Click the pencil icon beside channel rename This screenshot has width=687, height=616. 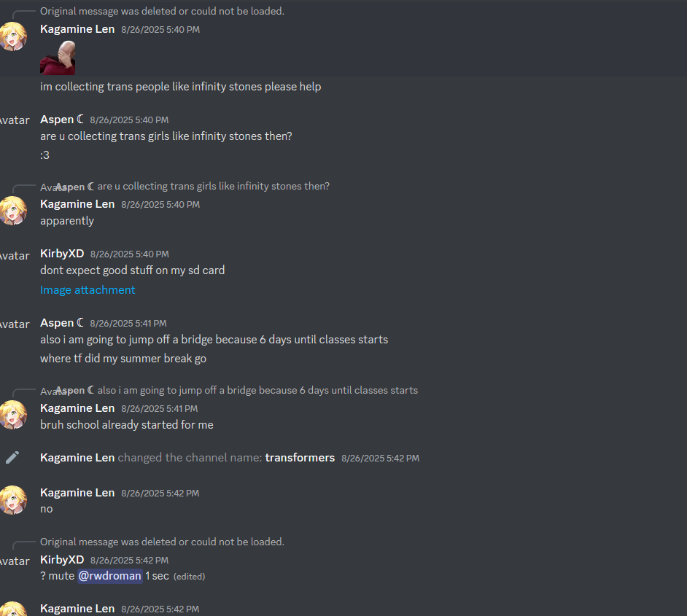click(x=12, y=458)
